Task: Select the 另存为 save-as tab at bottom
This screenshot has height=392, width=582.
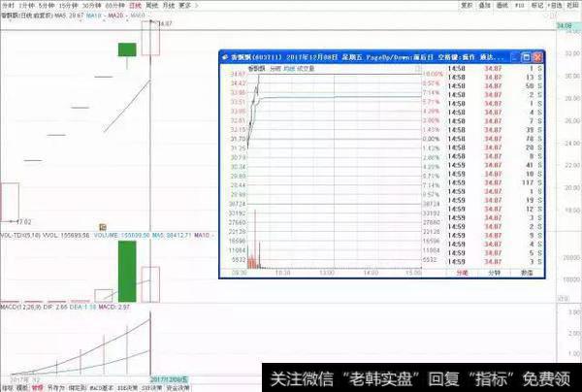Action: pos(56,388)
